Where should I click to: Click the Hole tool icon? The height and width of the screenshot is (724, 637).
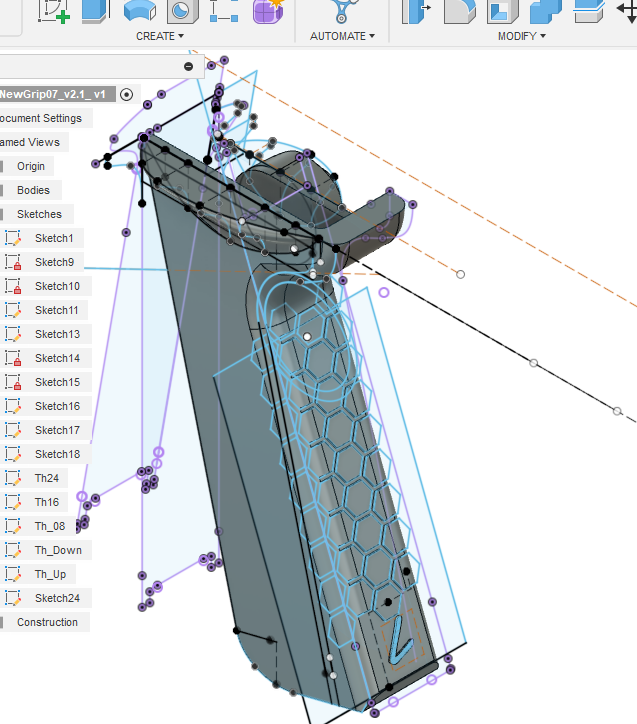tap(181, 10)
